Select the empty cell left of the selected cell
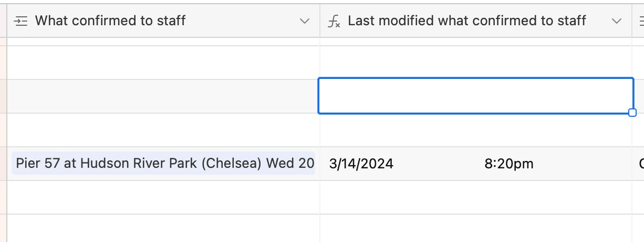 coord(163,96)
